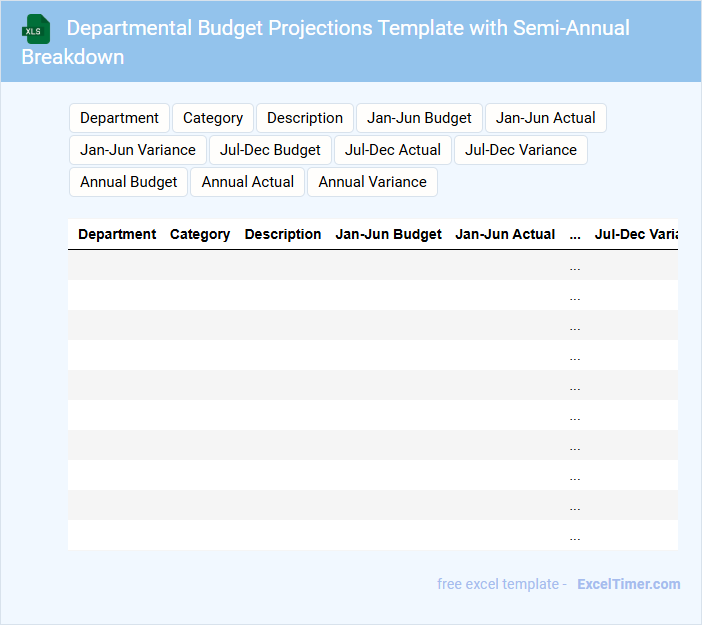Select the Jan-Jun Actual chip
702x625 pixels.
tap(546, 118)
